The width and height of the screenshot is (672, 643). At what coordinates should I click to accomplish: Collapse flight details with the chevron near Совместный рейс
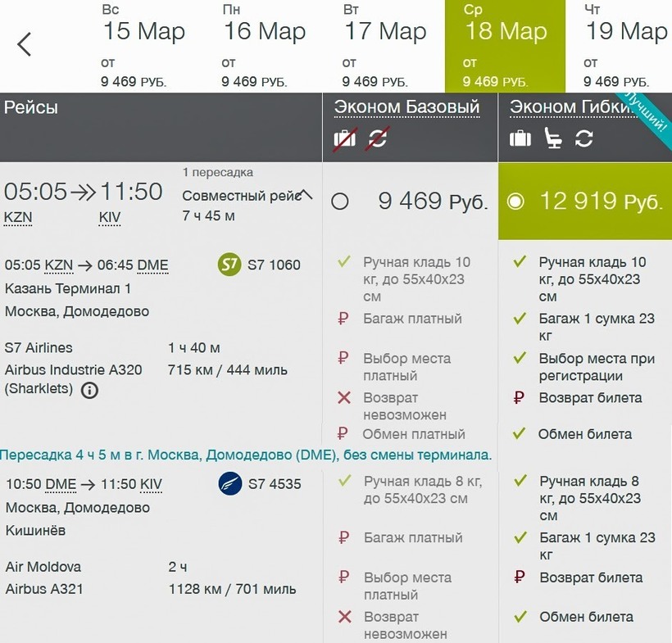click(305, 195)
